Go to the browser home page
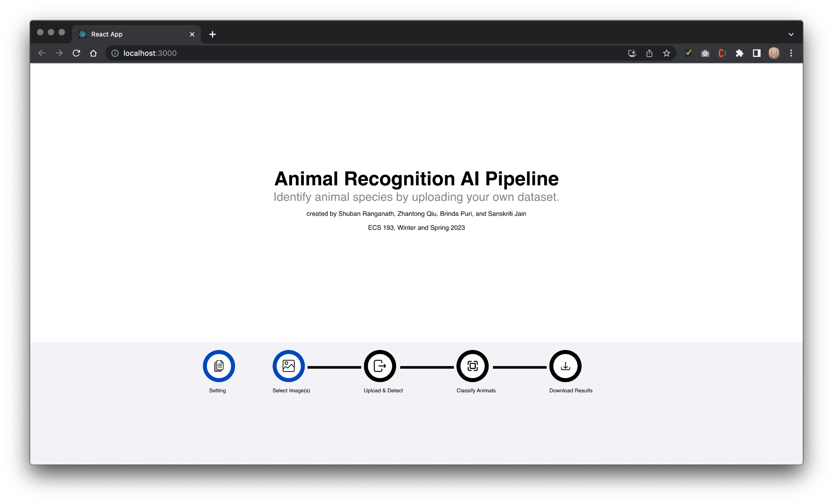Viewport: 833px width, 504px height. click(x=93, y=53)
